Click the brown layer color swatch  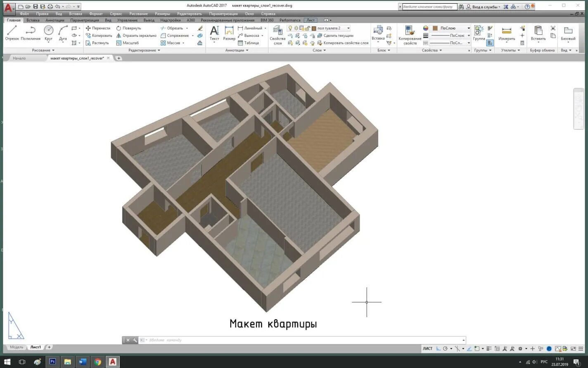point(314,28)
